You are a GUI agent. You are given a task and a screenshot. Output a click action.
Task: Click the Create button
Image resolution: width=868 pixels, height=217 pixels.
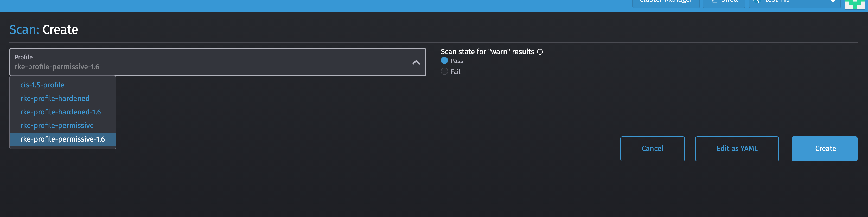(825, 149)
